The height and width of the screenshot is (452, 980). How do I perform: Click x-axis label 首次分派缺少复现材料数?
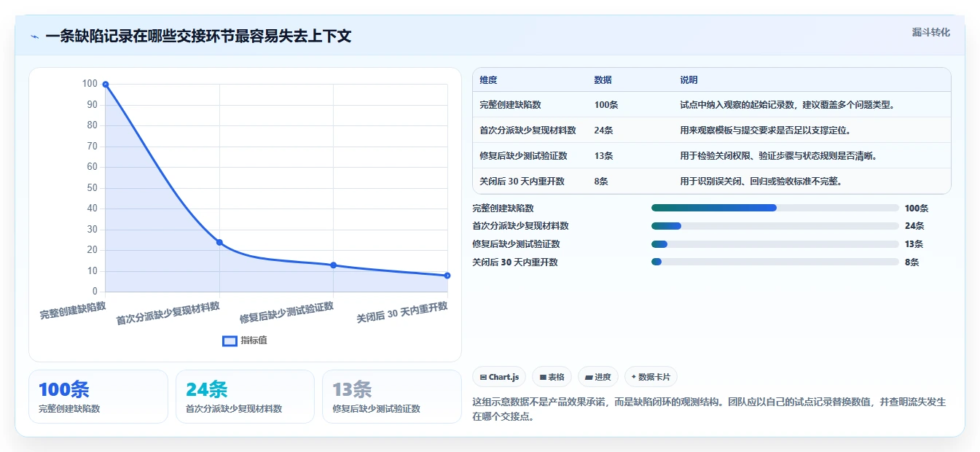[168, 313]
